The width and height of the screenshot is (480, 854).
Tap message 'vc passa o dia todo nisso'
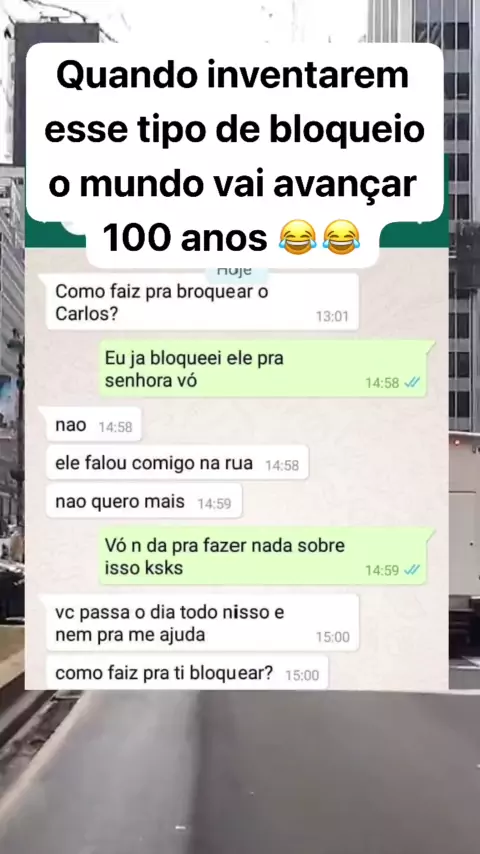[202, 623]
